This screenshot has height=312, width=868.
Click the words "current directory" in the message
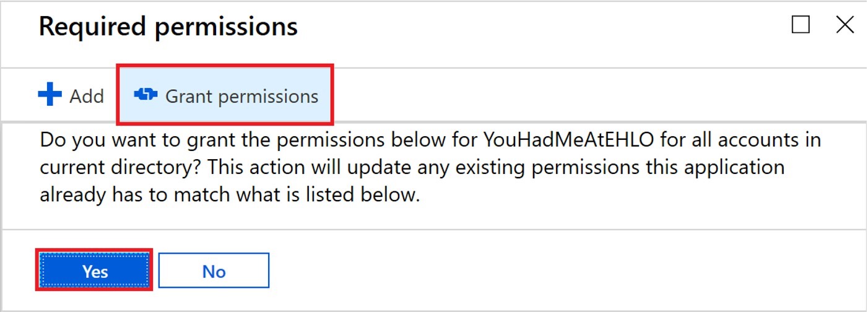(x=113, y=167)
